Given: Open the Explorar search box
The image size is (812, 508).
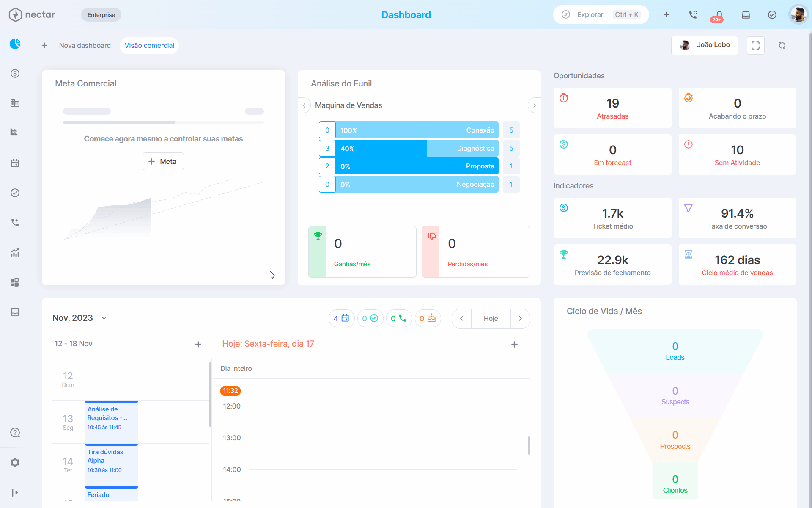Looking at the screenshot, I should 601,15.
